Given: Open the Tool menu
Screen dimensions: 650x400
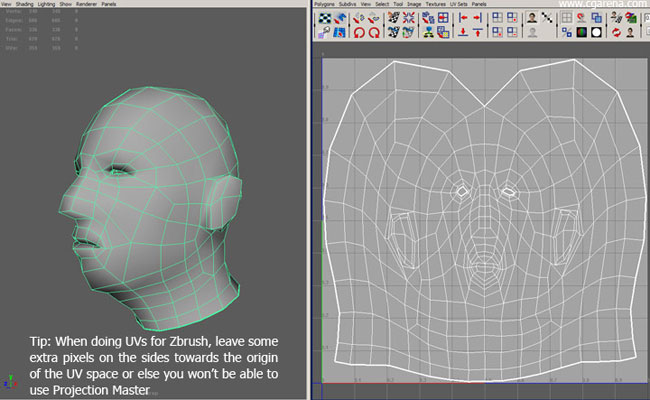Looking at the screenshot, I should (398, 4).
